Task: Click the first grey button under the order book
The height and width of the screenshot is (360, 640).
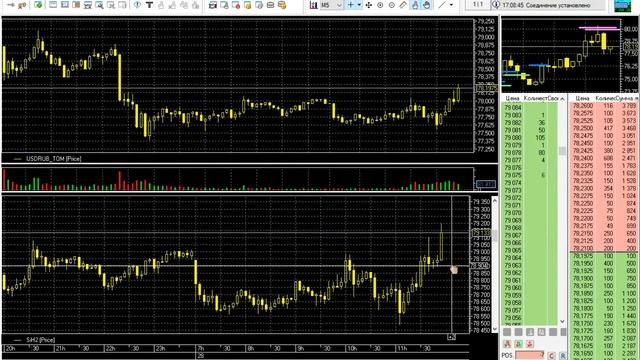Action: click(x=507, y=332)
